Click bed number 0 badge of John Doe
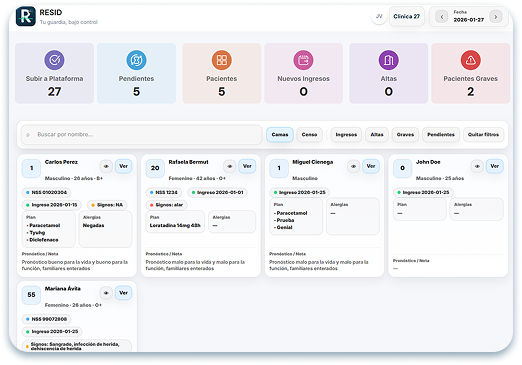This screenshot has height=365, width=522. [x=402, y=168]
